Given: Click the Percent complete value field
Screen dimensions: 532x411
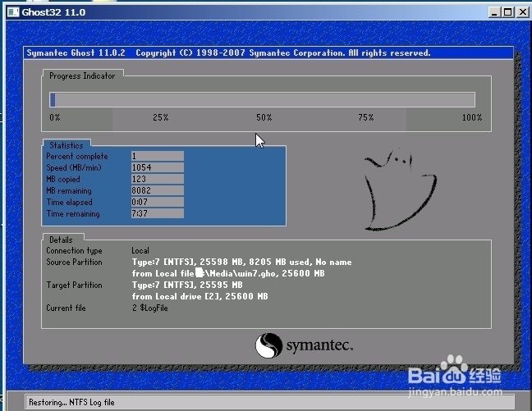Looking at the screenshot, I should (x=158, y=156).
